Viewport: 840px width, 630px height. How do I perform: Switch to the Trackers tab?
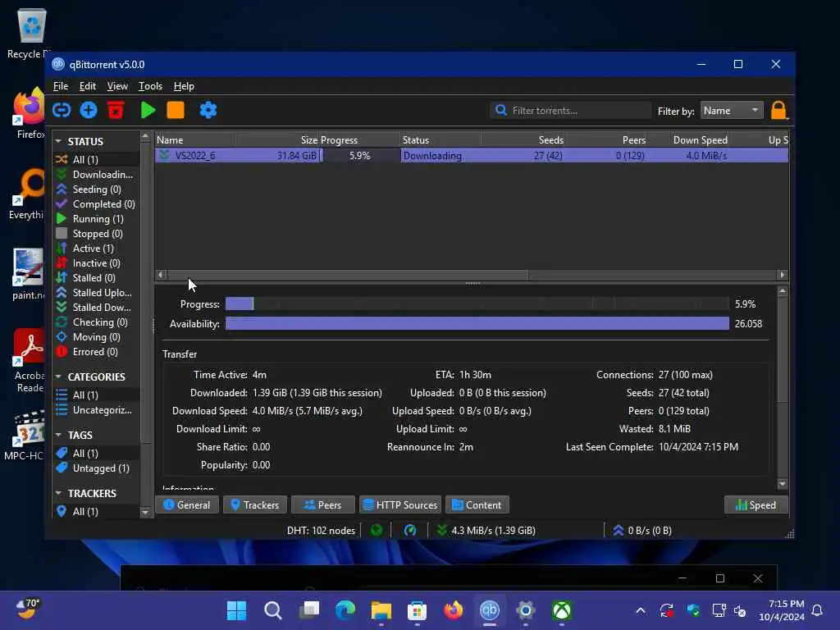pos(255,505)
